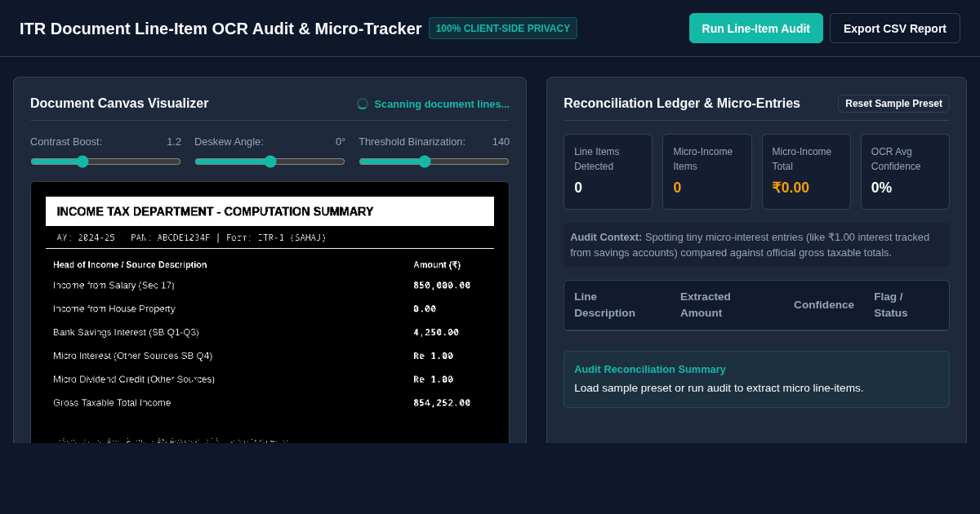Click the Amount (₹) document column header
Screen dimensions: 980x514
[x=437, y=265]
